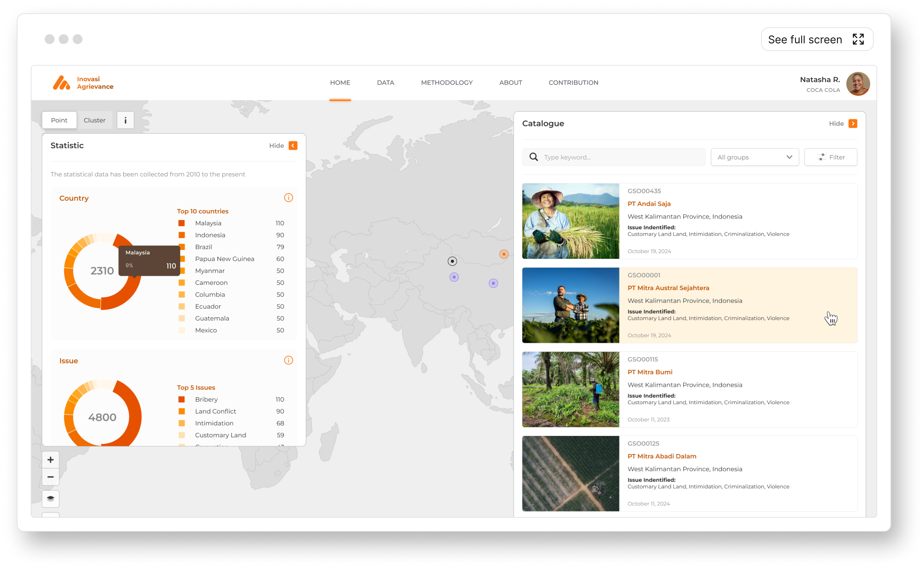The image size is (924, 568).
Task: Open Natasha R. user profile menu
Action: pyautogui.click(x=858, y=84)
